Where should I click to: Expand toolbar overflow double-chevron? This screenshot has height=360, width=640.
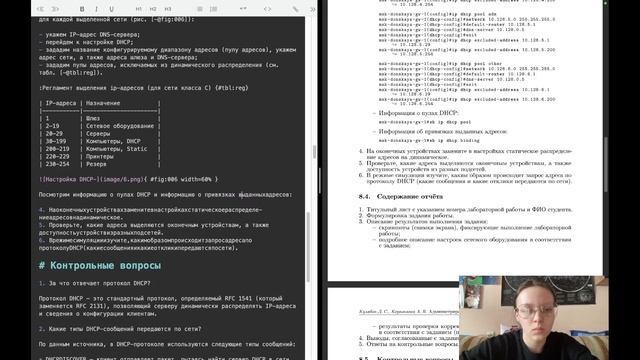313,9
